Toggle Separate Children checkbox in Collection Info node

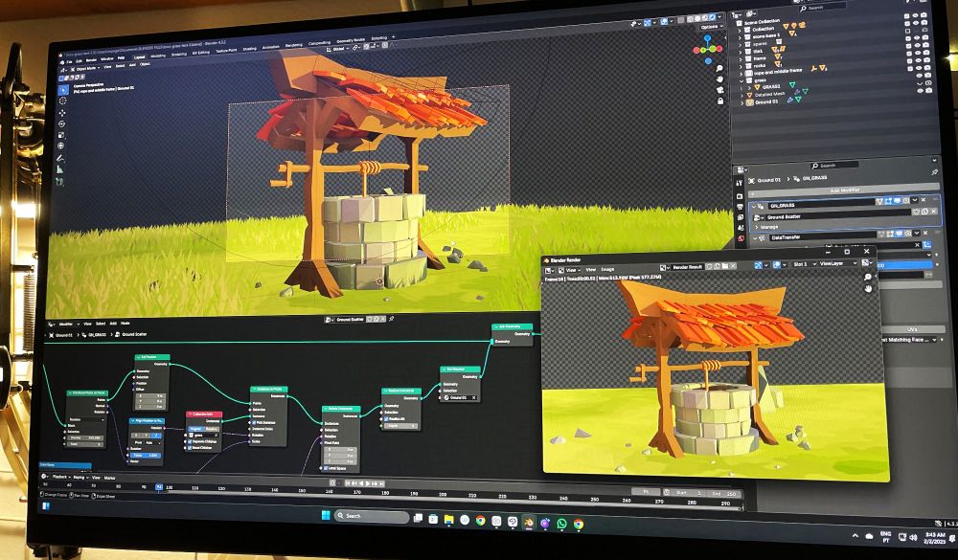191,441
